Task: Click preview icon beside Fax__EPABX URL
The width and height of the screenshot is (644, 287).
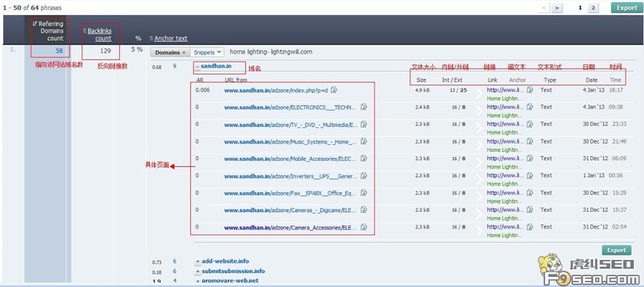Action: pos(364,193)
